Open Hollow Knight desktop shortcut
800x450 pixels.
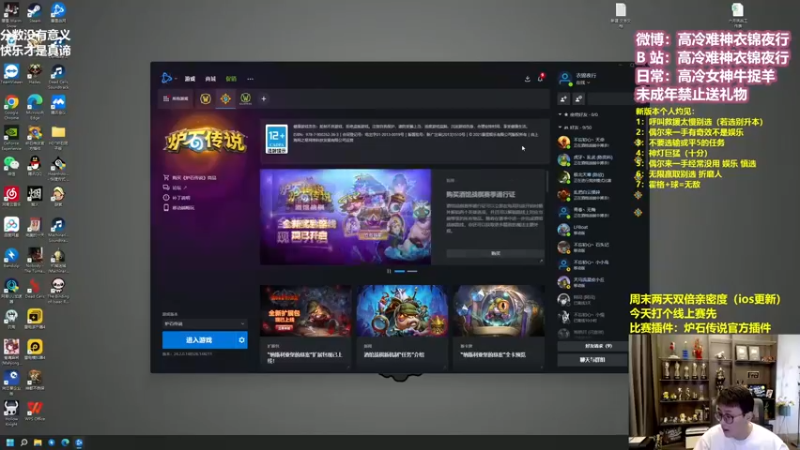(x=11, y=412)
